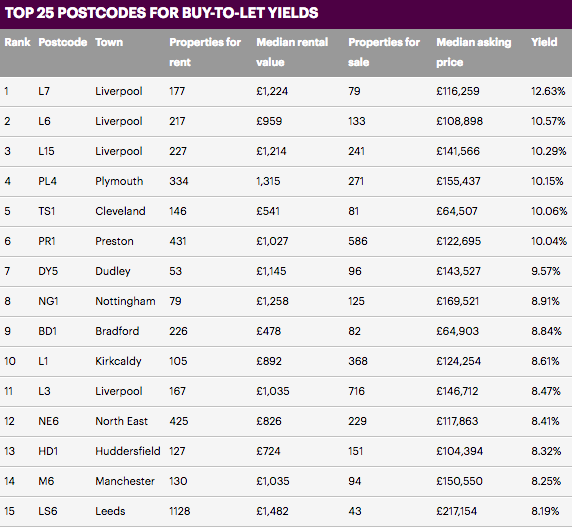Image resolution: width=573 pixels, height=527 pixels.
Task: Select the L7 postcode cell
Action: (x=44, y=91)
